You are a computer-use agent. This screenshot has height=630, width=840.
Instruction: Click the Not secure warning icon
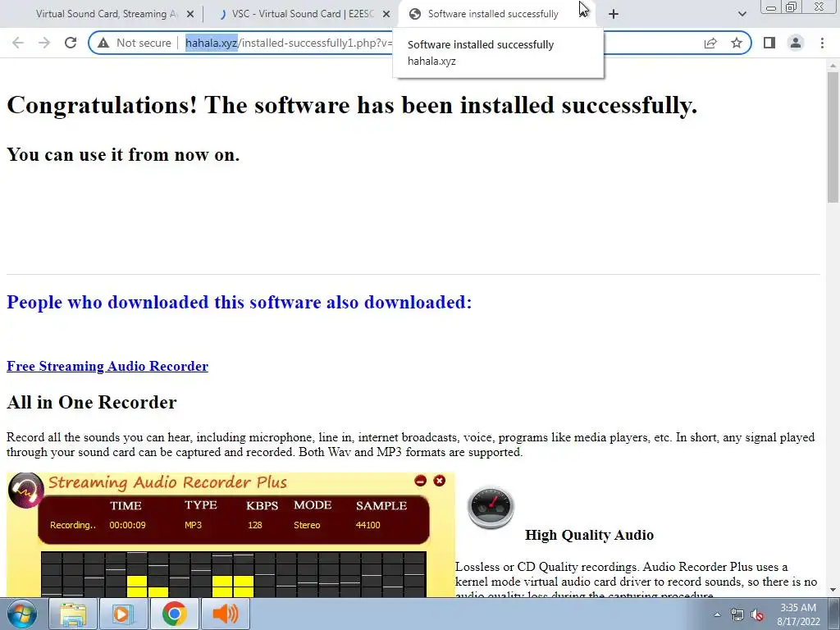point(103,43)
